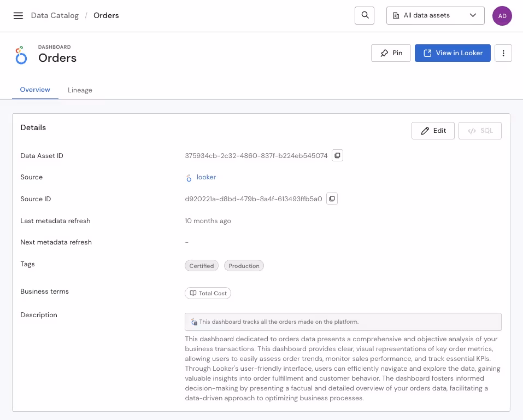Click the Last metadata refresh label
523x420 pixels.
[55, 221]
